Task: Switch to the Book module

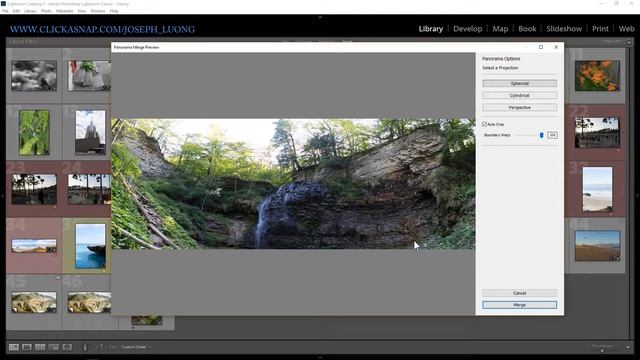Action: tap(527, 29)
